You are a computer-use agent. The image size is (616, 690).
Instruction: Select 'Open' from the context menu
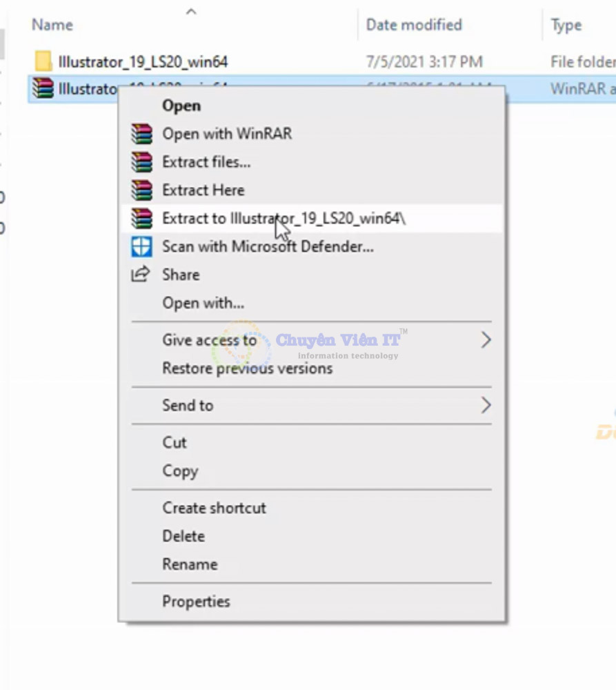183,106
